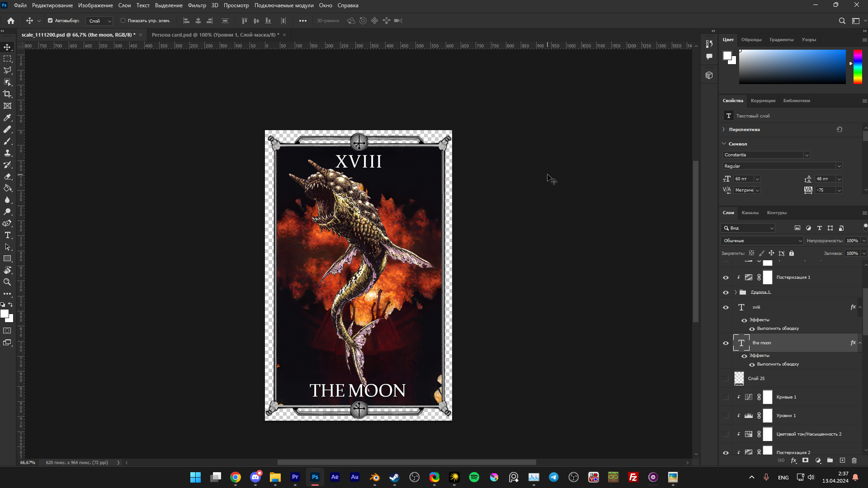868x488 pixels.
Task: Hide the Группа 1 group
Action: [726, 293]
